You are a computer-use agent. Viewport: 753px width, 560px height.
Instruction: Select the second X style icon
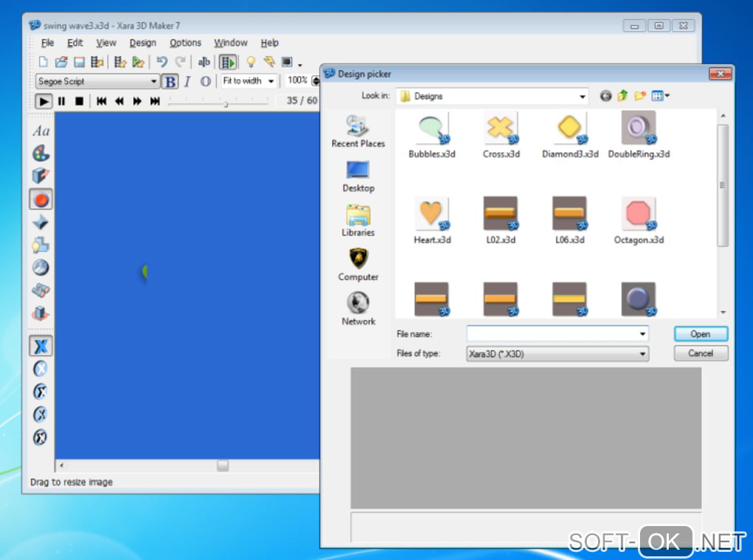41,368
